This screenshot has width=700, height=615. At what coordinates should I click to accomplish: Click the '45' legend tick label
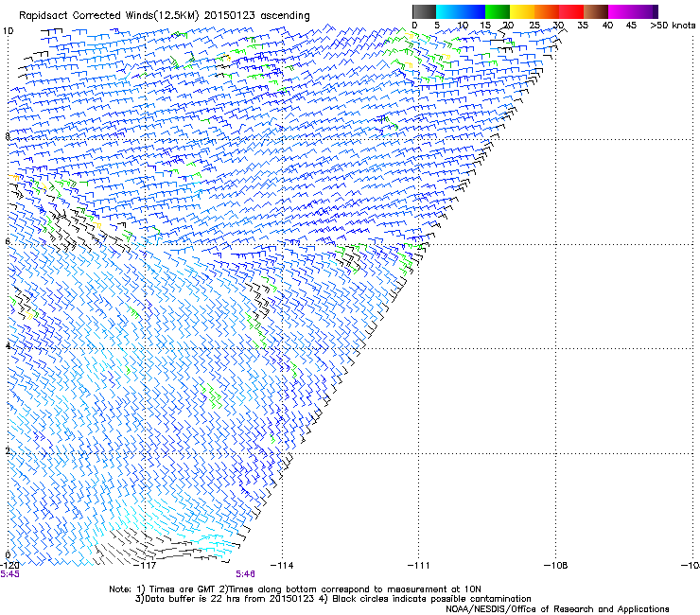(631, 26)
